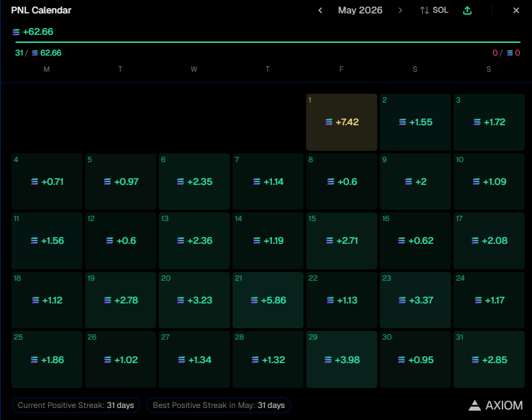
Task: Click the Best Positive Streak in May badge
Action: (219, 405)
